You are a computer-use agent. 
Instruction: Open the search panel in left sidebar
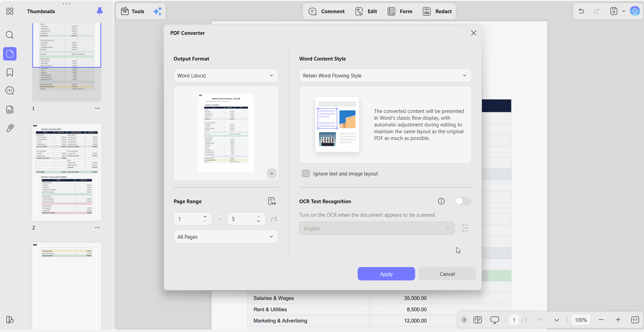pyautogui.click(x=10, y=35)
